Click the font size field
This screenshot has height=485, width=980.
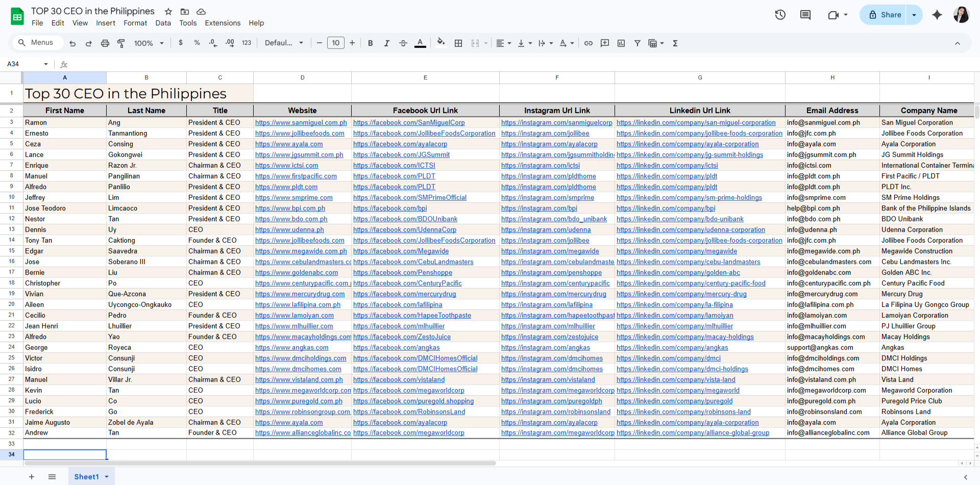pyautogui.click(x=336, y=43)
